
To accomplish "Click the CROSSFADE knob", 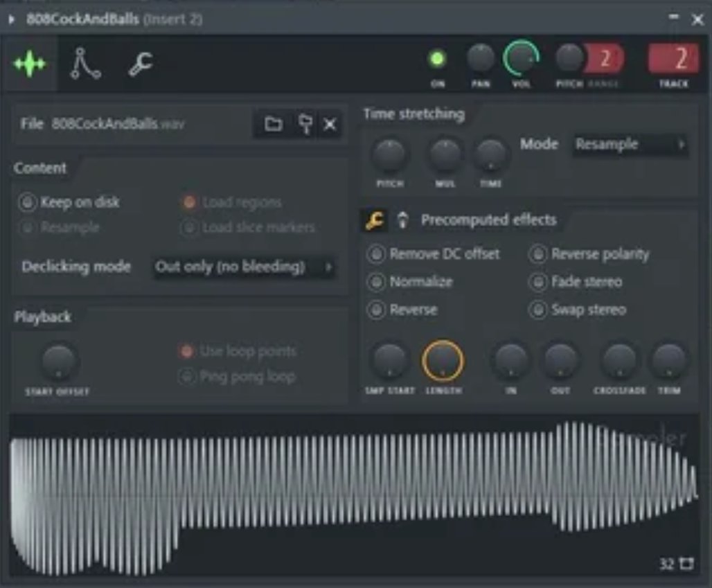I will 619,361.
